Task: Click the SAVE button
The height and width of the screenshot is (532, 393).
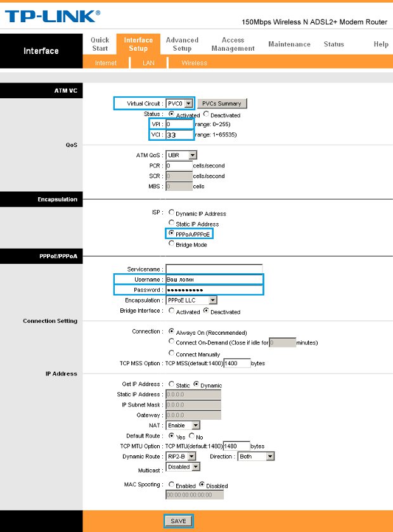Action: coord(178,521)
